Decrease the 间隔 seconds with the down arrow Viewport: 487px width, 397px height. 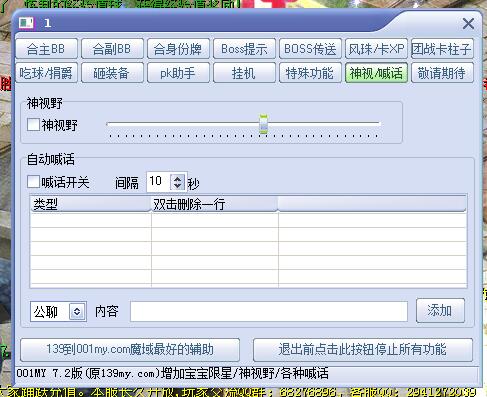point(177,185)
